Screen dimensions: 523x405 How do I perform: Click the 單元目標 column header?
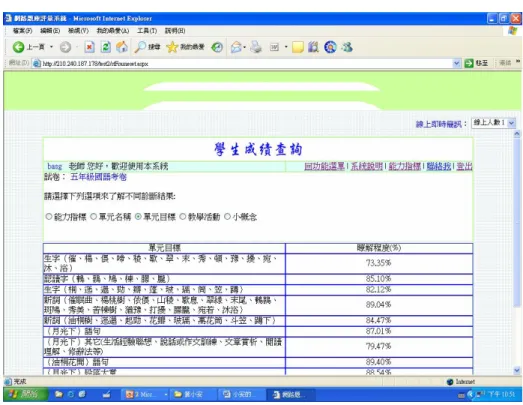(x=164, y=248)
